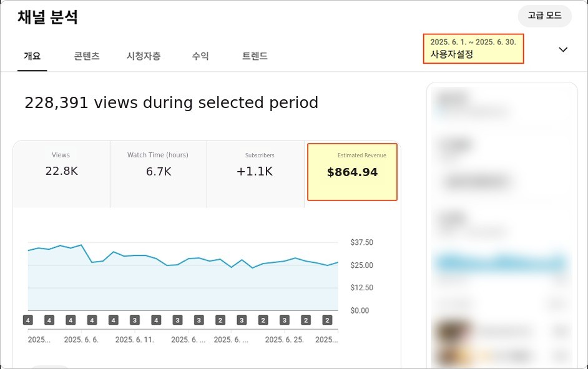Open the 2025. 6. 1. ~ 6. 30. date selector
Image resolution: width=588 pixels, height=369 pixels.
point(473,49)
